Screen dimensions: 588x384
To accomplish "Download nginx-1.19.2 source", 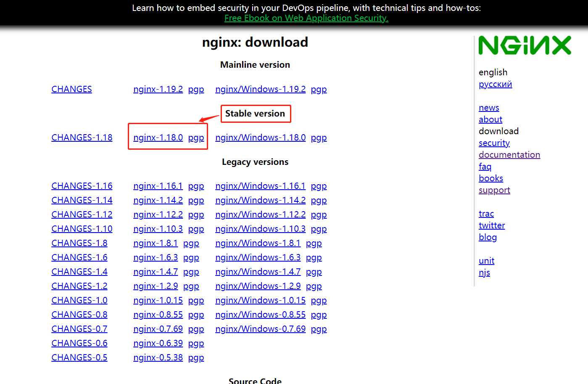I will coord(158,89).
